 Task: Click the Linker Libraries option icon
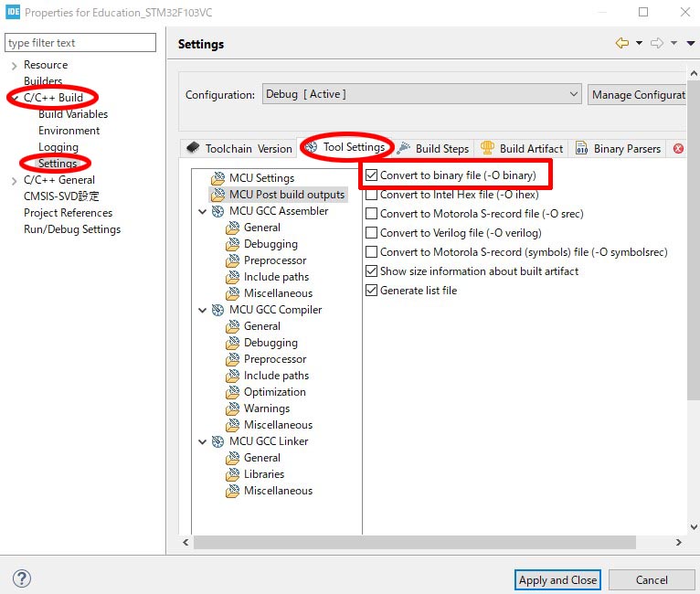point(233,474)
